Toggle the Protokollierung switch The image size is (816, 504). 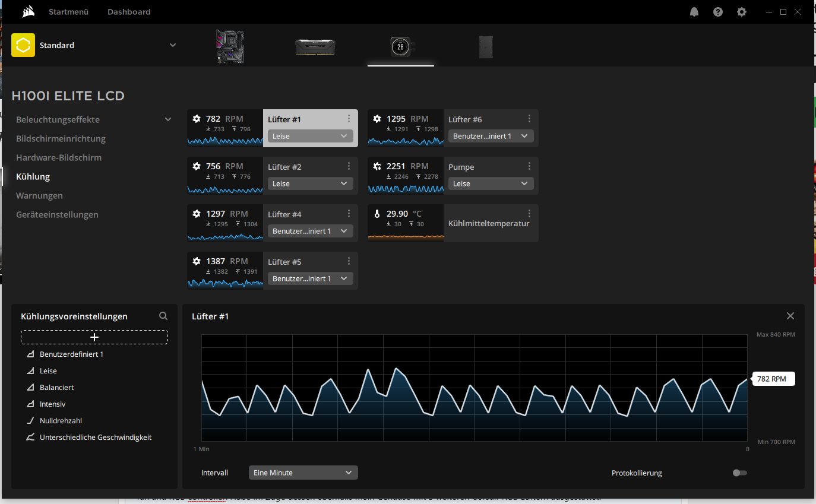[x=739, y=473]
